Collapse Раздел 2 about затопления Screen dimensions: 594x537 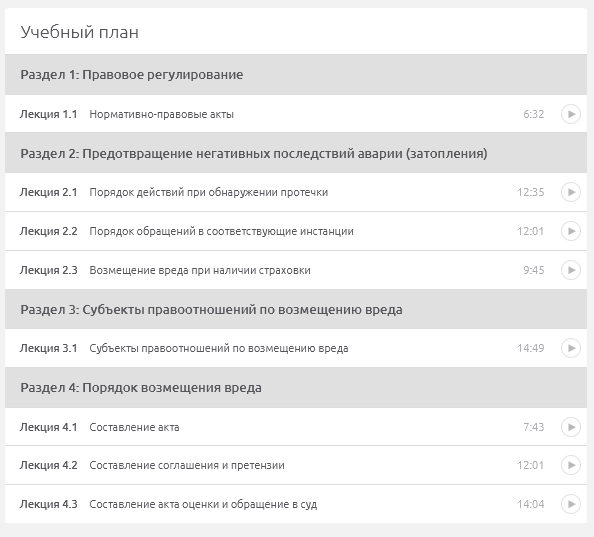coord(296,153)
